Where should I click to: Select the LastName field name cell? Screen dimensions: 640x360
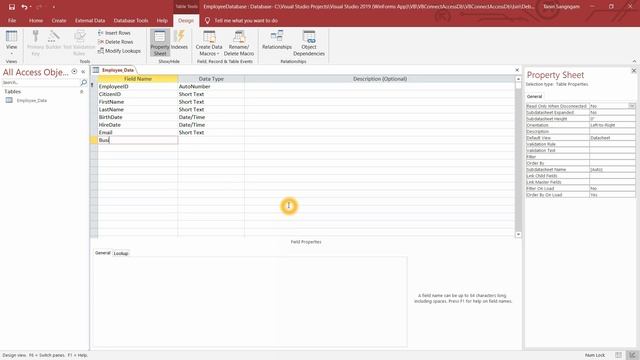(x=138, y=109)
